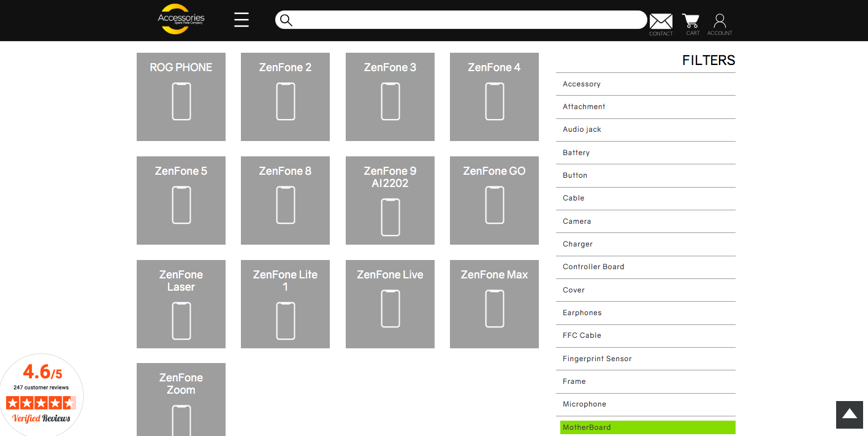Screen dimensions: 868x436
Task: Select the Audio jack filter
Action: tap(645, 129)
